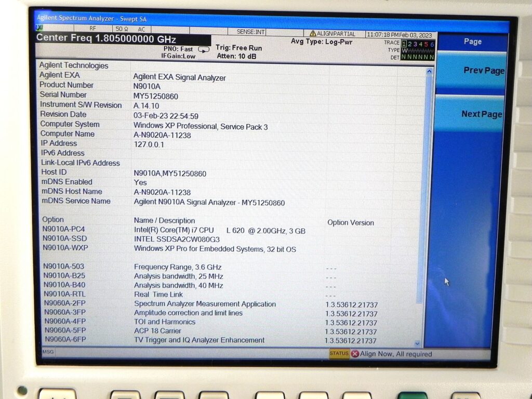Click the mDNS Service Name value
The width and height of the screenshot is (532, 399).
(209, 203)
